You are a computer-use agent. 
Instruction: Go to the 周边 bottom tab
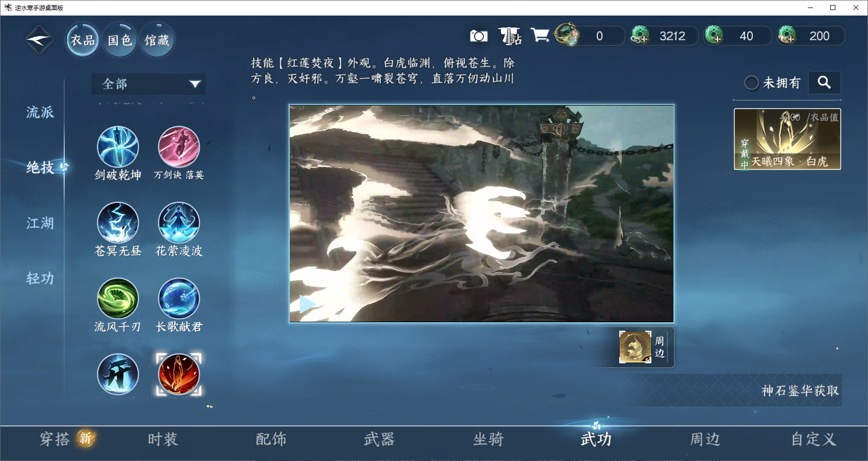705,439
